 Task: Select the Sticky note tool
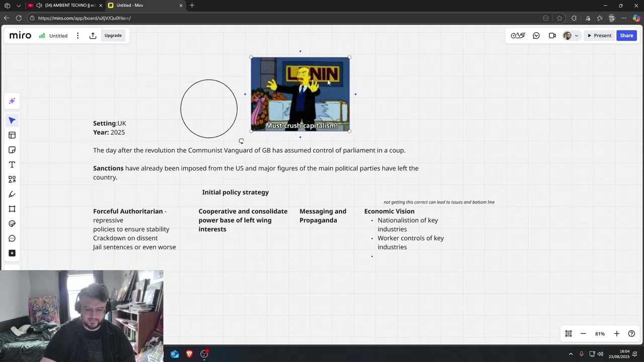[12, 150]
